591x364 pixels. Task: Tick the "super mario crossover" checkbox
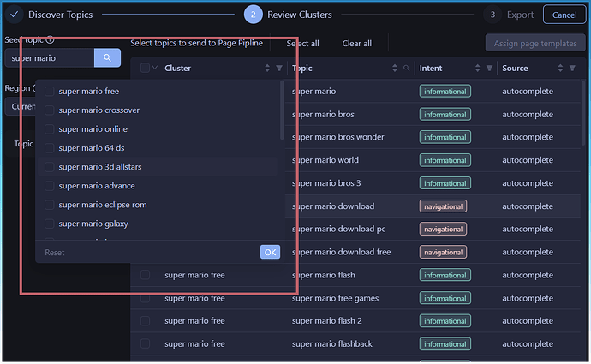[50, 110]
